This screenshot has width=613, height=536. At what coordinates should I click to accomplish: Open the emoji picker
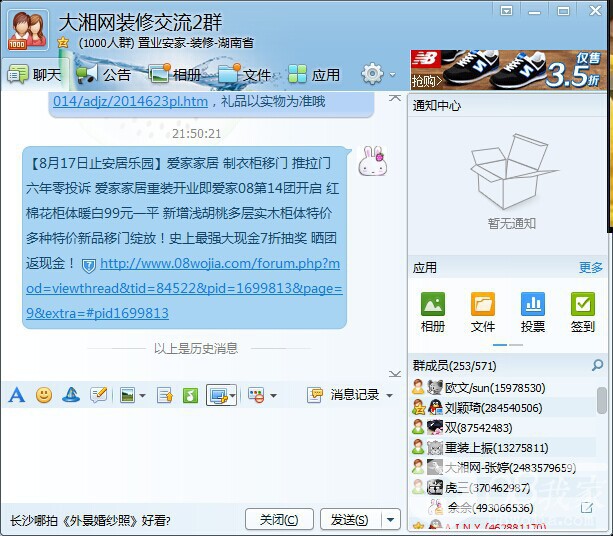(44, 395)
